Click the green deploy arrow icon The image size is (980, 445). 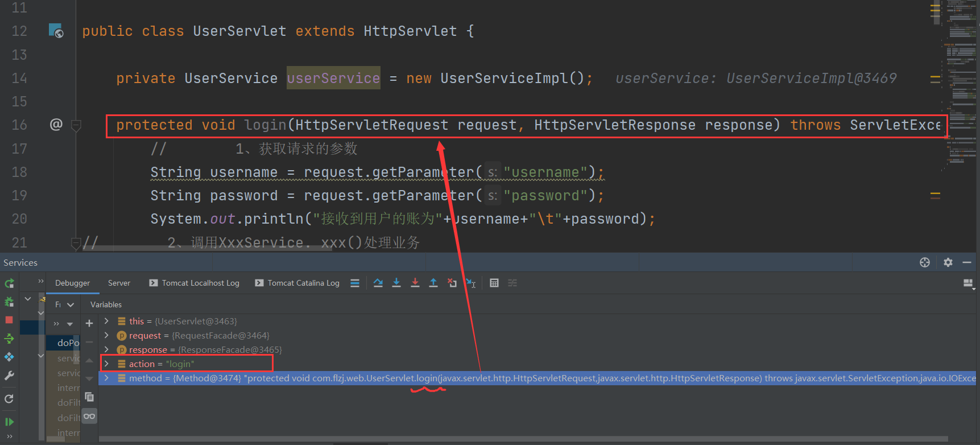click(x=9, y=339)
